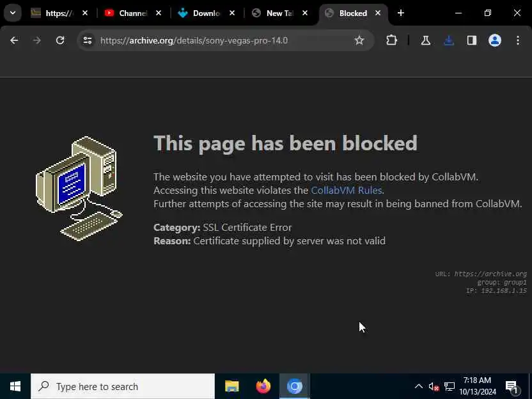532x399 pixels.
Task: Select the Blocked tab
Action: [x=353, y=13]
